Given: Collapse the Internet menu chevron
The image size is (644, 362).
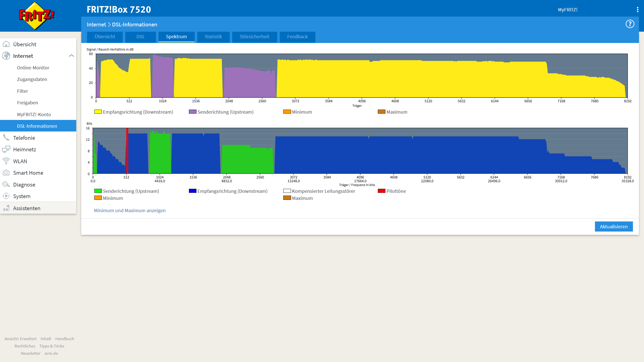Looking at the screenshot, I should tap(71, 56).
